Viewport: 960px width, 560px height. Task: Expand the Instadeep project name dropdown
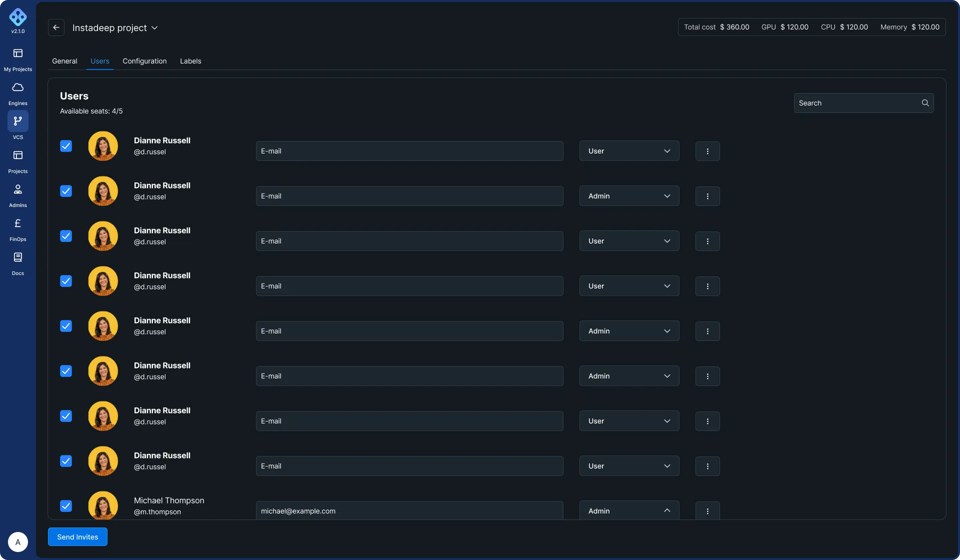154,28
